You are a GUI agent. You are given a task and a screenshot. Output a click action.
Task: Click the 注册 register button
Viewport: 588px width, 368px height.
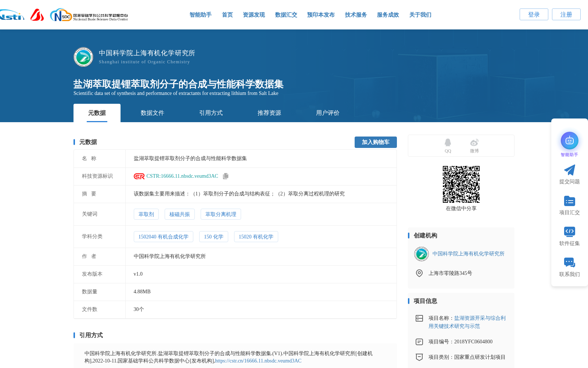point(566,14)
